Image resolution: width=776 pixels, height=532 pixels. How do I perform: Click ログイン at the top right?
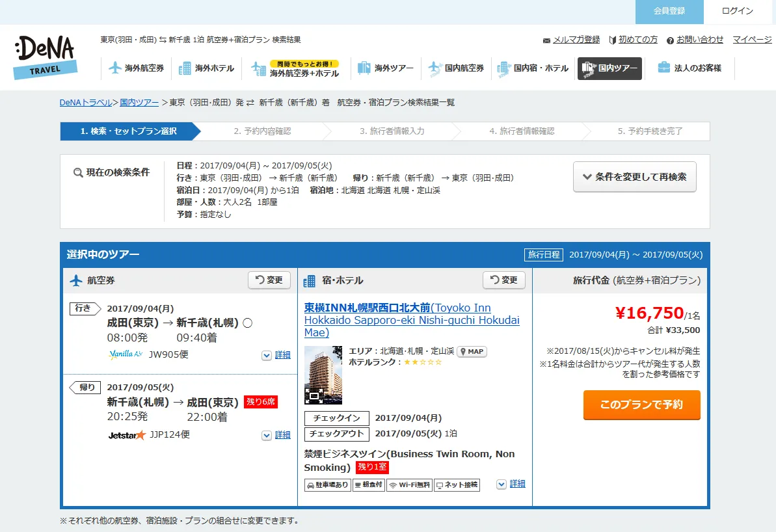coord(737,11)
